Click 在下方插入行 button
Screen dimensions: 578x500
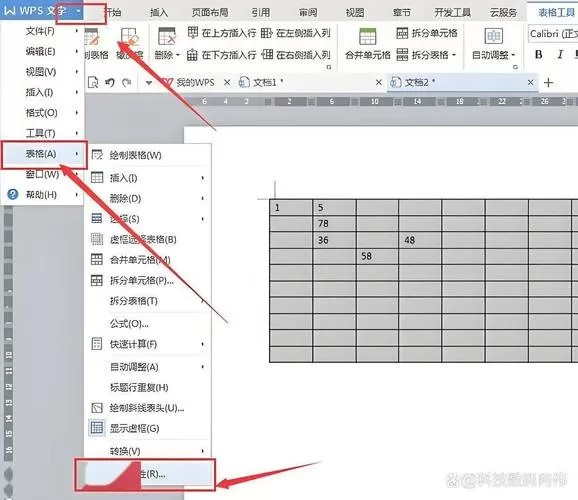222,55
